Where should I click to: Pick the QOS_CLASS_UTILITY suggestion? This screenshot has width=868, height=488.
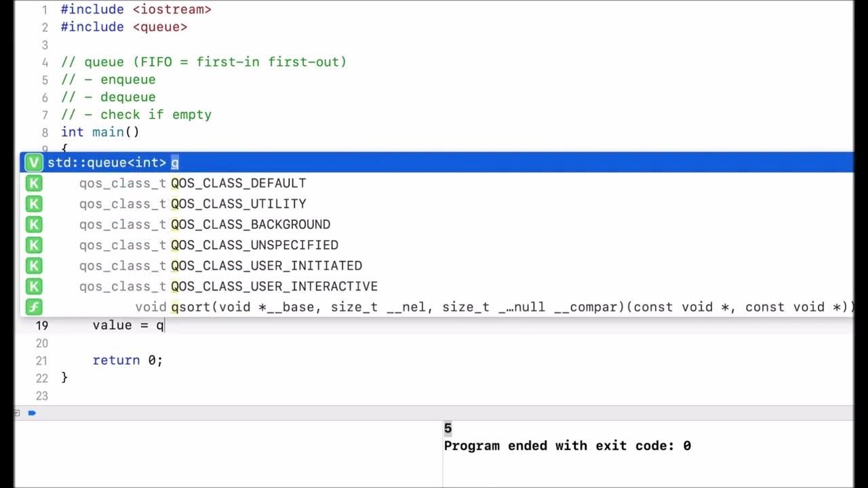[437, 204]
